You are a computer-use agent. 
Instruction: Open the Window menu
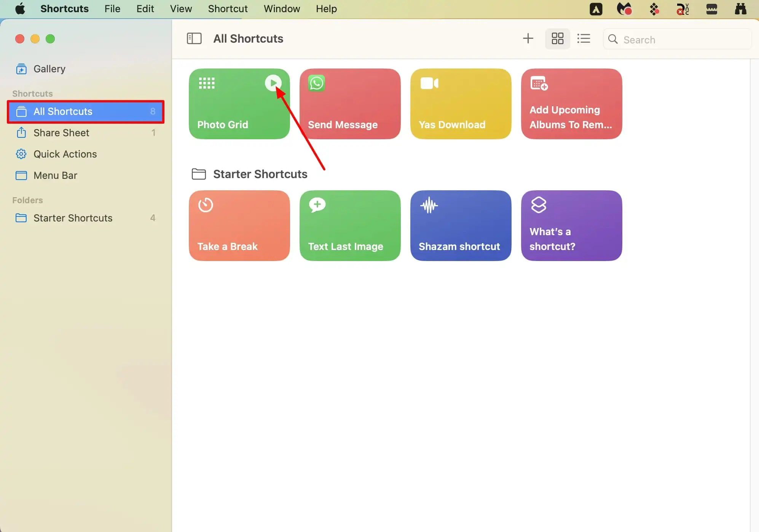pos(282,9)
